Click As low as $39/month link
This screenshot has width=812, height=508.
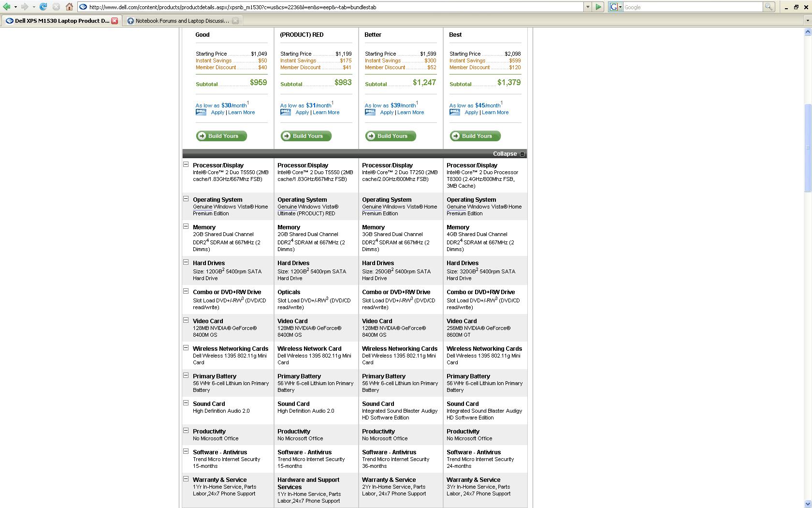(391, 105)
